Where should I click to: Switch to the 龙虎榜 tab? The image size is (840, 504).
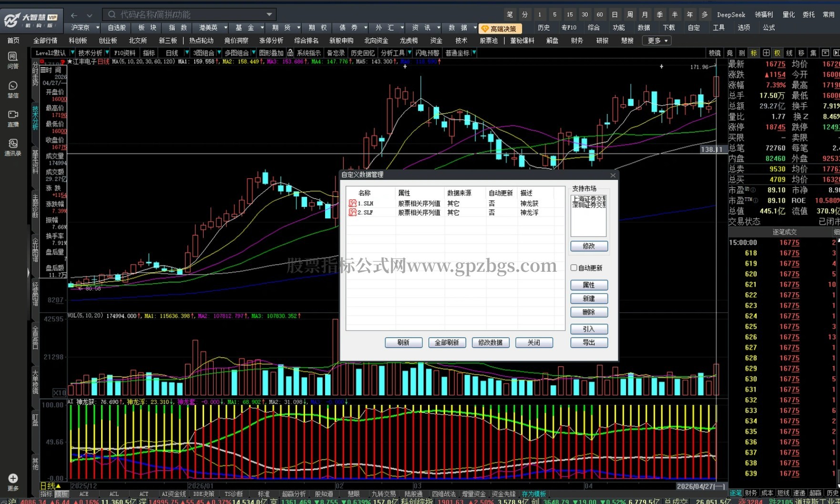pos(409,41)
